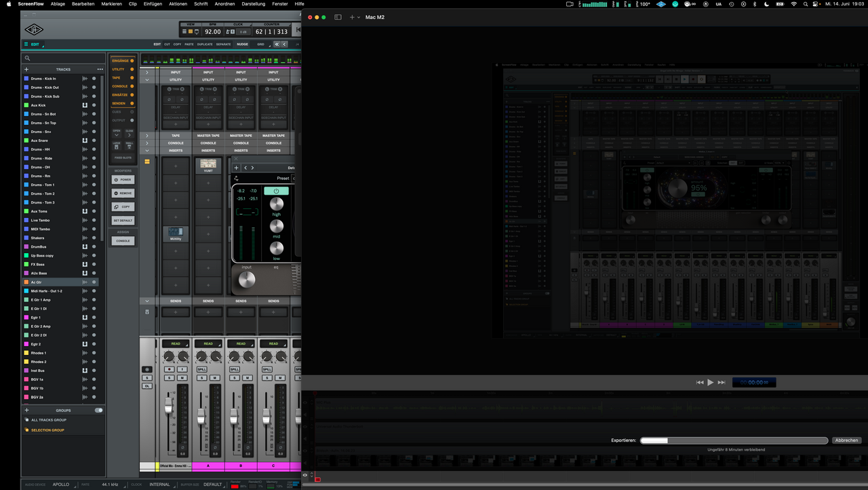Add preset with plugin window plus icon
868x490 pixels.
point(237,168)
